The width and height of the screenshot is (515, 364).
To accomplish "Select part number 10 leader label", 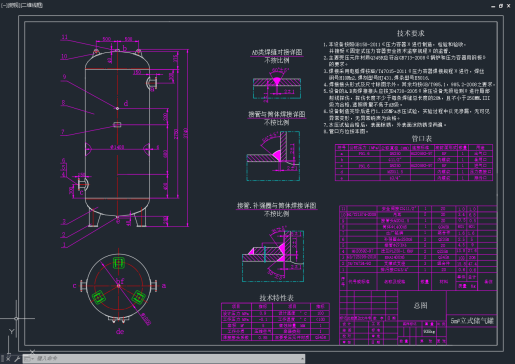I will (64, 56).
